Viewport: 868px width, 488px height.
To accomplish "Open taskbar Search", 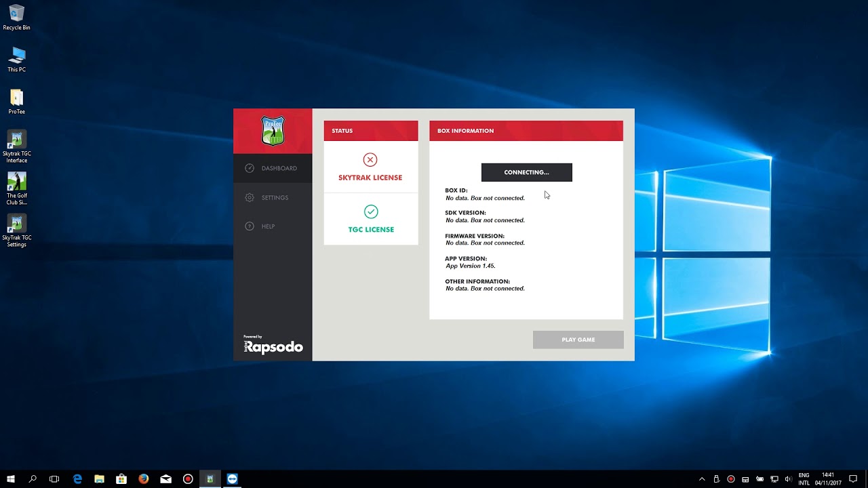I will [33, 479].
